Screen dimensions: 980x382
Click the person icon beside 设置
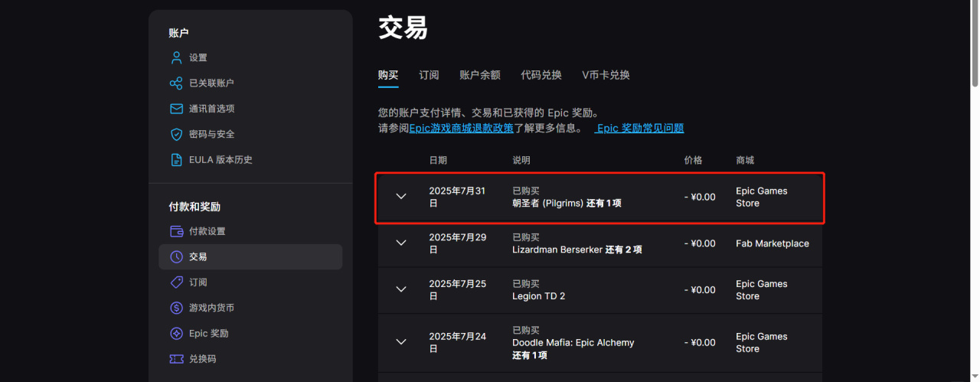click(x=176, y=57)
